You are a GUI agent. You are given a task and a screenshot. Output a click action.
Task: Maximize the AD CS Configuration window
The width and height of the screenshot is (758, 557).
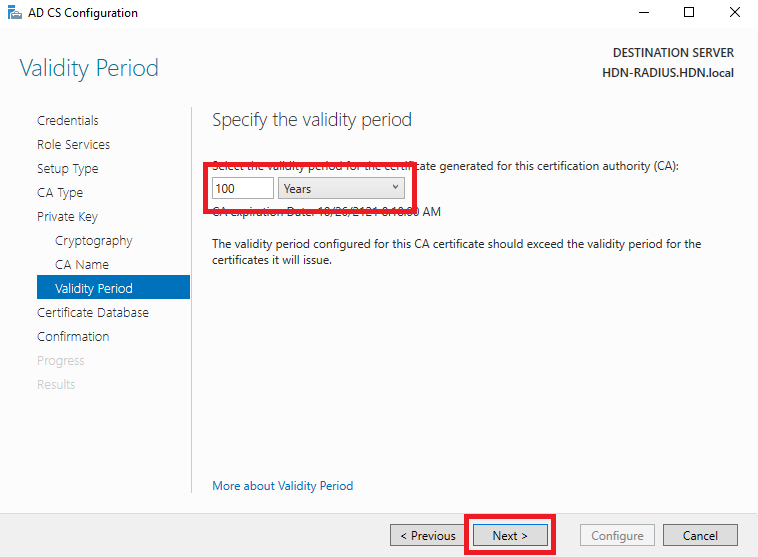coord(689,13)
